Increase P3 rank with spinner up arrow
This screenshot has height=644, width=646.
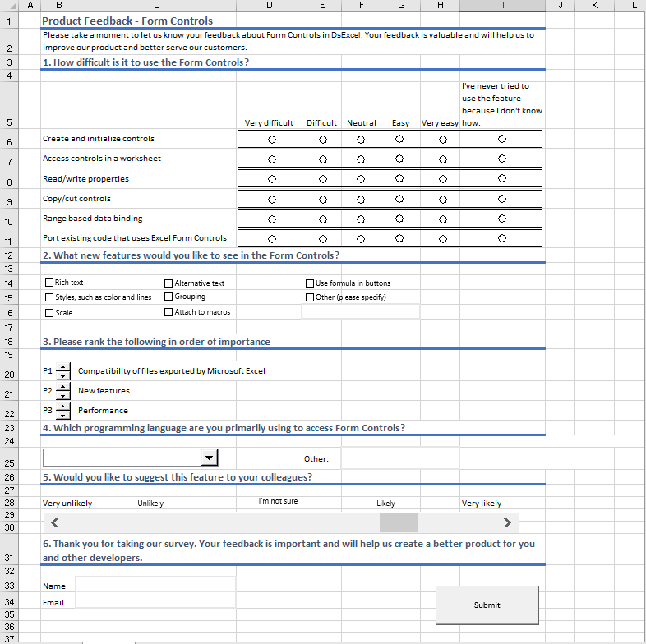click(62, 407)
